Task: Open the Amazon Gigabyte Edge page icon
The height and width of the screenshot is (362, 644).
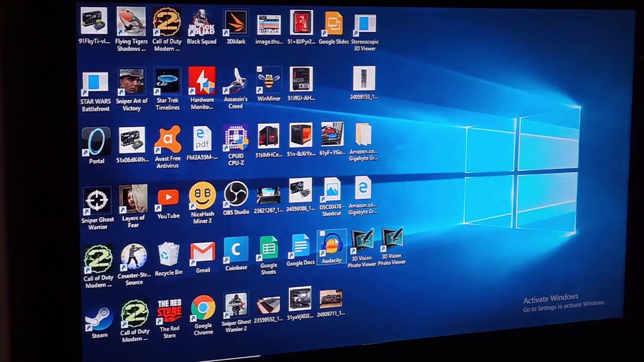Action: [x=363, y=196]
